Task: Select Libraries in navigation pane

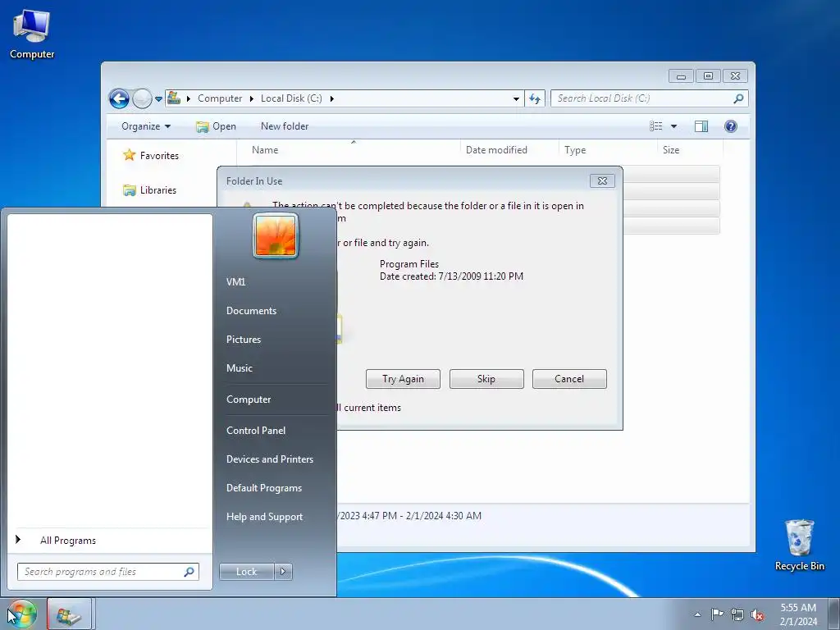Action: click(150, 190)
